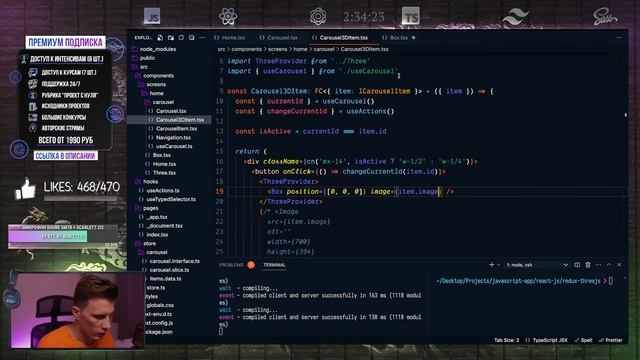This screenshot has width=640, height=360.
Task: Open the Problems panel tab
Action: coord(231,265)
